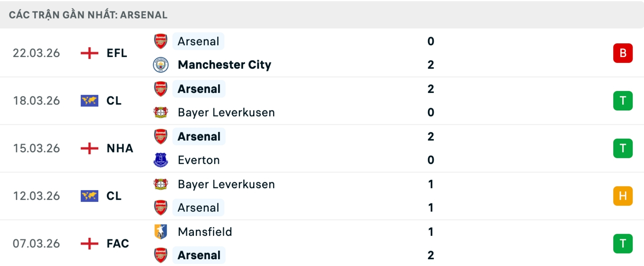Click the red B loss badge

pyautogui.click(x=623, y=53)
